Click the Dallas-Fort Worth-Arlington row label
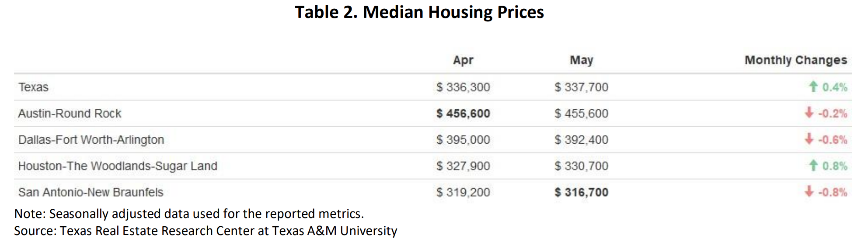Viewport: 868px width, 242px height. click(91, 140)
